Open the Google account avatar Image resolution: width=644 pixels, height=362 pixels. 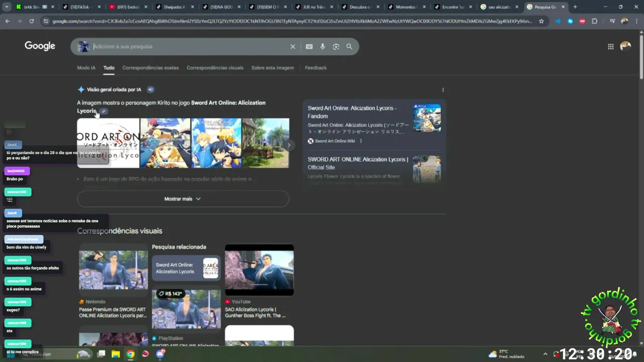coord(625,46)
